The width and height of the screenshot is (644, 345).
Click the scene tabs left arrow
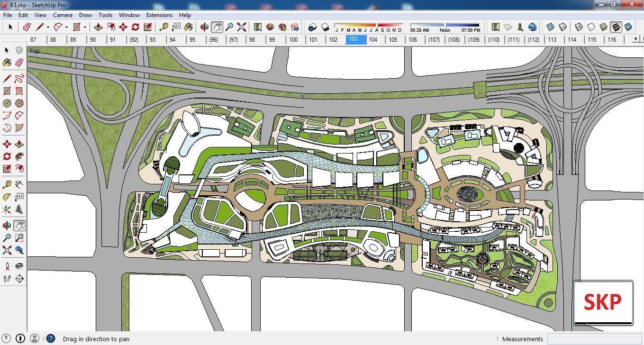pyautogui.click(x=635, y=39)
